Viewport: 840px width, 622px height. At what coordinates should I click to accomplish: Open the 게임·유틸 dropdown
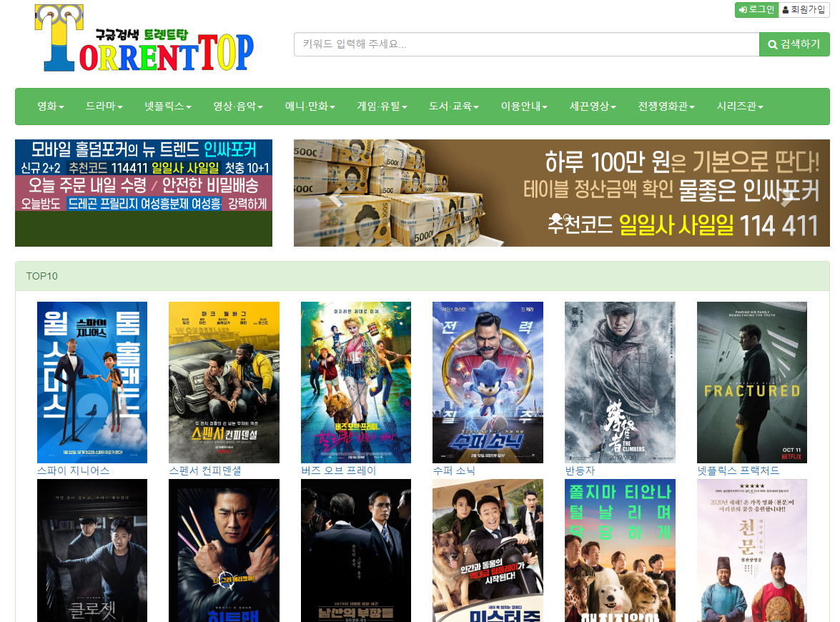(382, 106)
